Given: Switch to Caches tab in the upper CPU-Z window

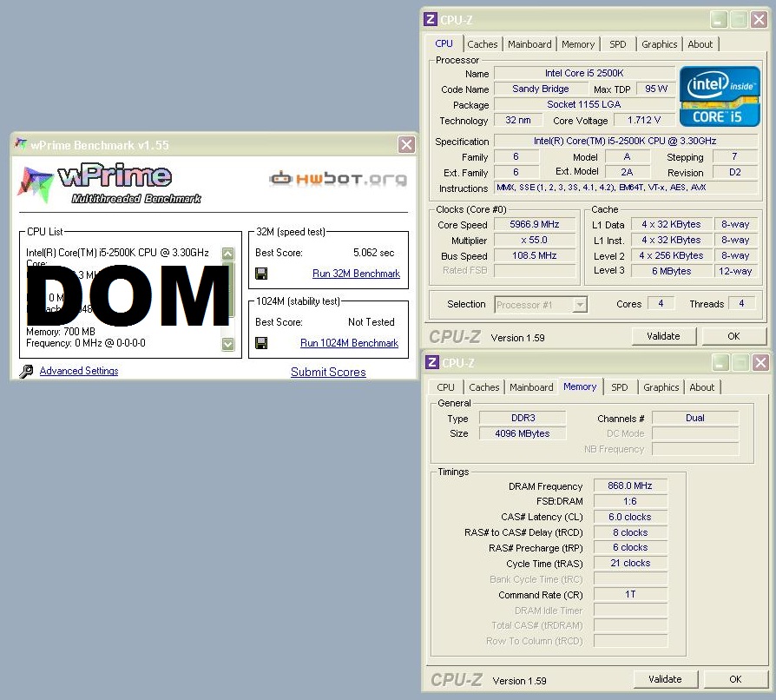Looking at the screenshot, I should click(x=483, y=44).
